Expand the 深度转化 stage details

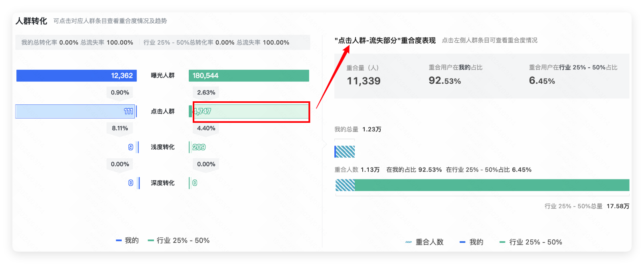pyautogui.click(x=162, y=183)
